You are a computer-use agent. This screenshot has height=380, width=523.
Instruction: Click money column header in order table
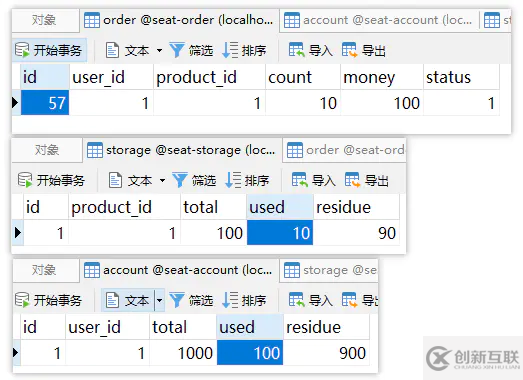tap(382, 77)
